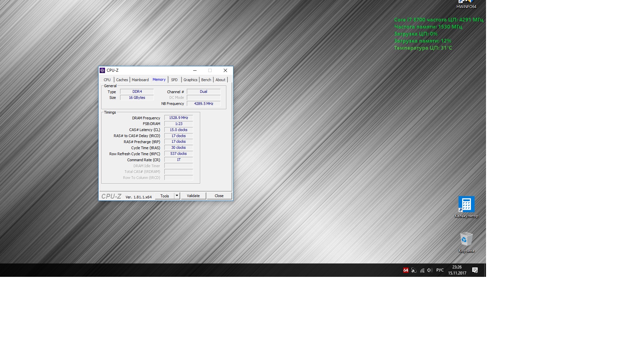The height and width of the screenshot is (362, 644).
Task: Open the About tab
Action: [x=220, y=80]
